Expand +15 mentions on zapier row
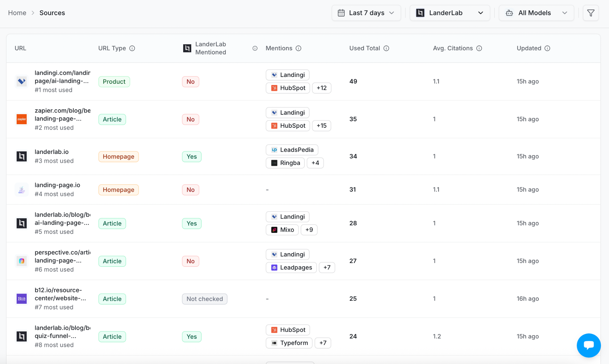The image size is (609, 364). pos(321,126)
